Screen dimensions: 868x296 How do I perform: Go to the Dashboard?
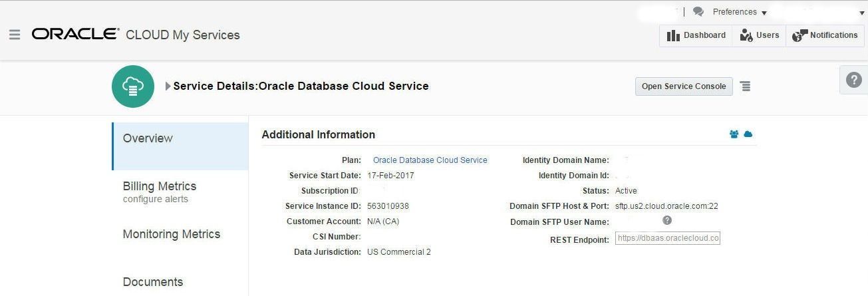click(696, 35)
